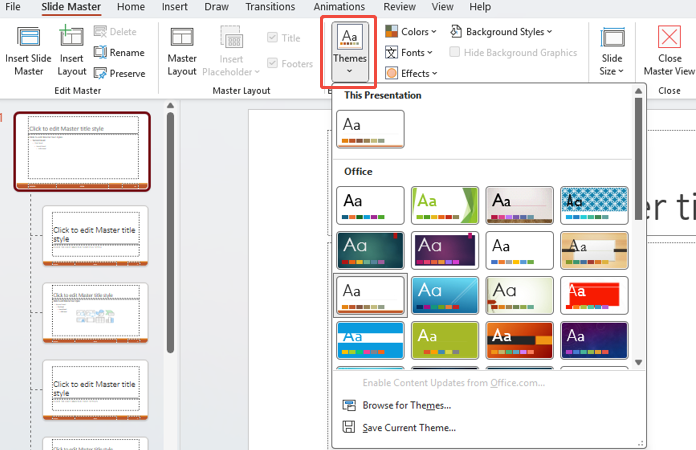Click the Rename layout icon
Screen dimensions: 696x450
(x=100, y=52)
